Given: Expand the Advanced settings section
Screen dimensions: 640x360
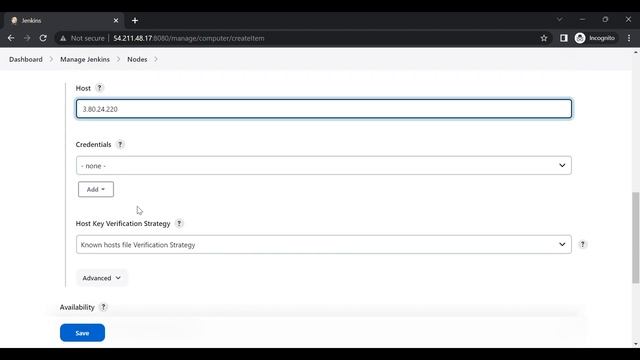Looking at the screenshot, I should pyautogui.click(x=102, y=278).
